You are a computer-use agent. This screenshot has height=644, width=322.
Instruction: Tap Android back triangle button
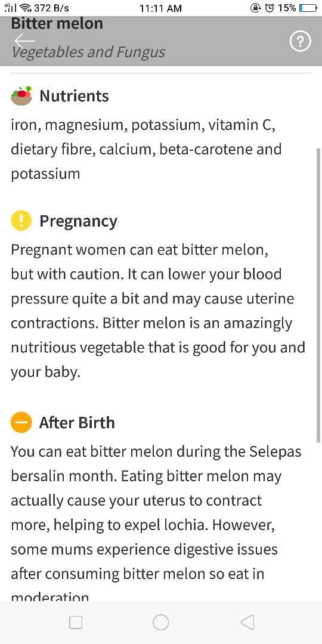point(247,622)
